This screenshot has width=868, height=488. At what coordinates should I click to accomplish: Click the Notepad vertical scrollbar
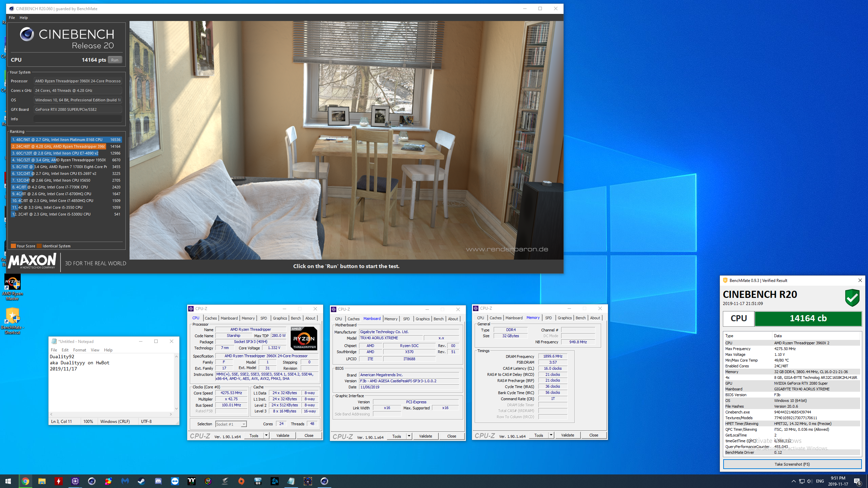(x=176, y=382)
